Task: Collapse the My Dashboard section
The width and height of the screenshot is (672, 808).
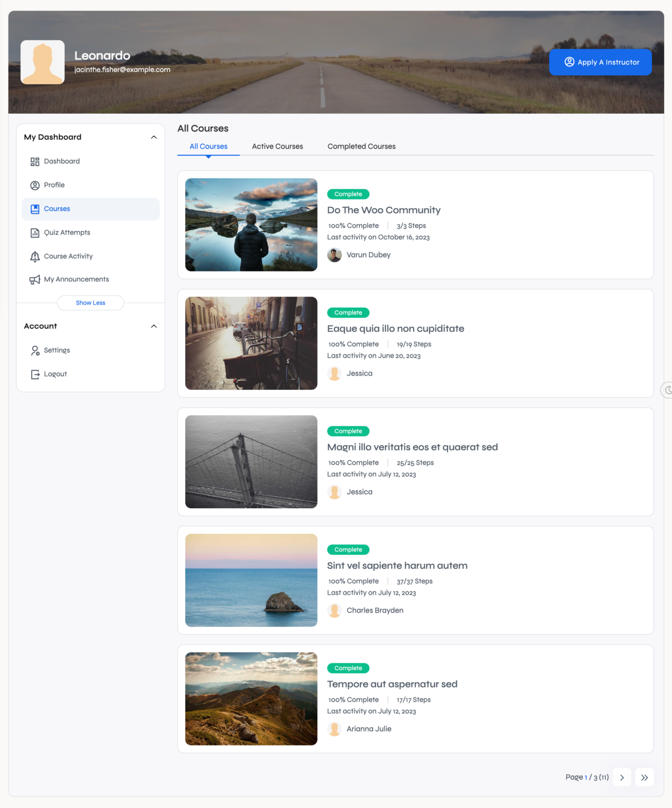Action: [x=154, y=137]
